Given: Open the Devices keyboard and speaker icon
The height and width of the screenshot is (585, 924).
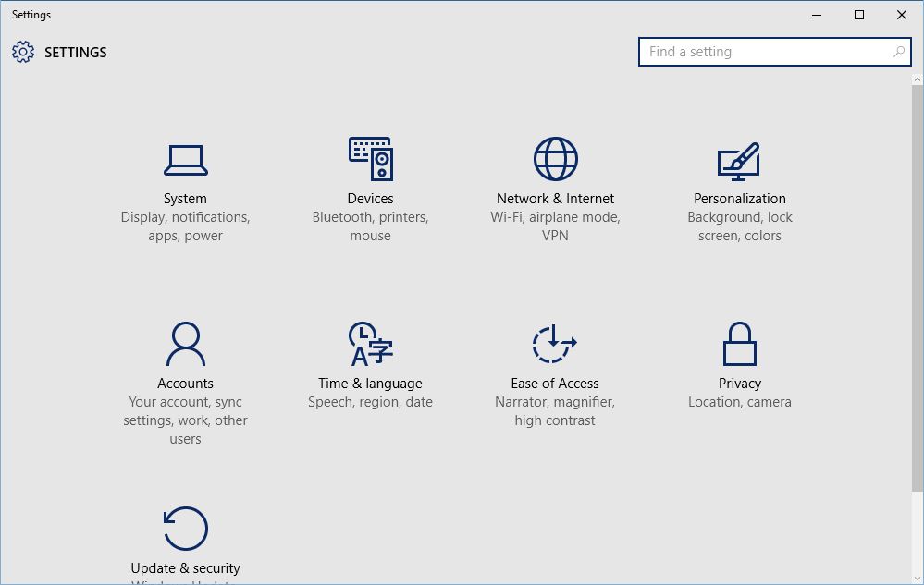Looking at the screenshot, I should click(371, 159).
